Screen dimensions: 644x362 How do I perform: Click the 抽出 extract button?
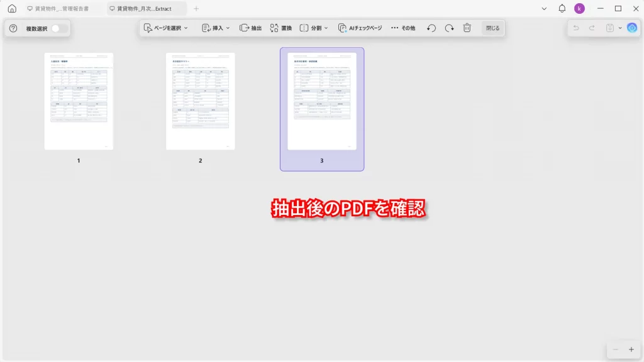tap(250, 28)
